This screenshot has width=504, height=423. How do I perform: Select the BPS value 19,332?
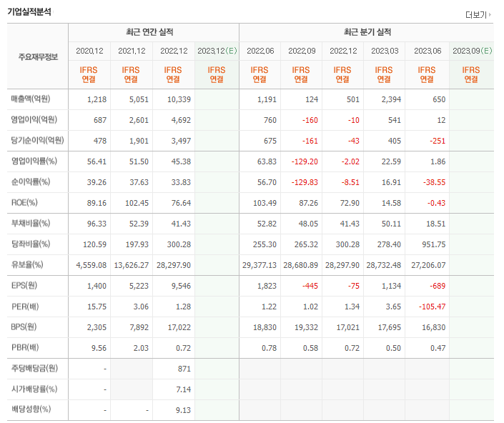tap(306, 327)
